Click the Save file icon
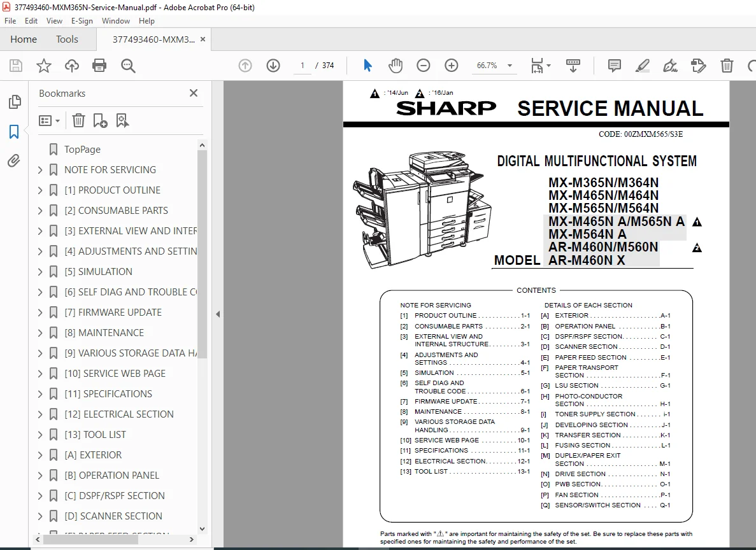Image resolution: width=756 pixels, height=550 pixels. (x=16, y=66)
